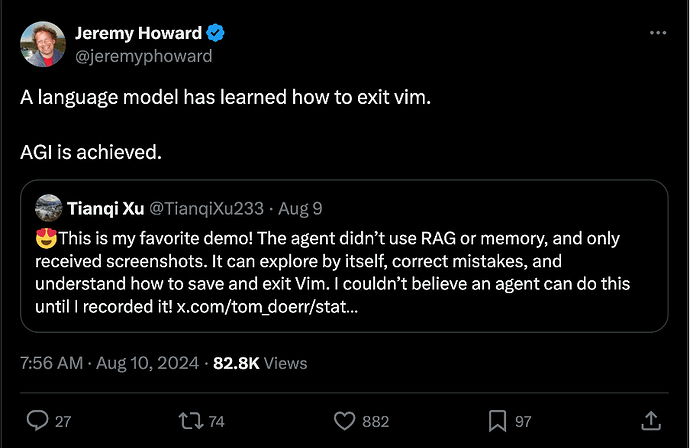This screenshot has width=690, height=448.
Task: Bookmark this tweet
Action: (496, 421)
